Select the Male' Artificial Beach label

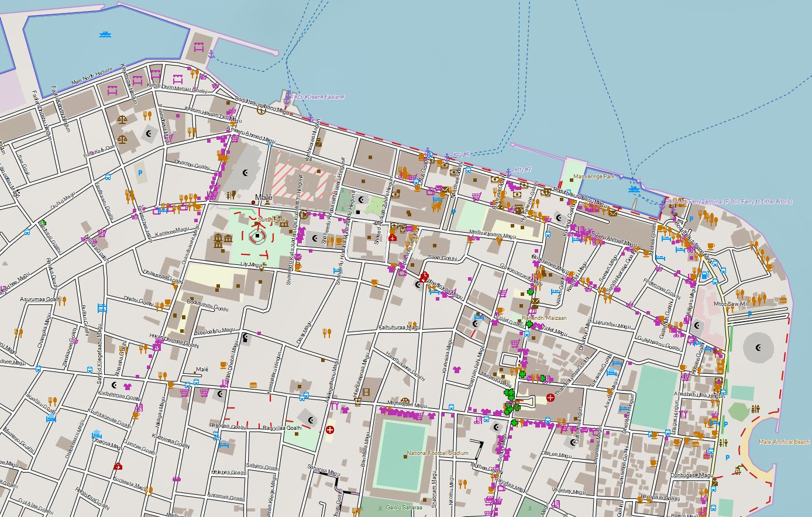[784, 442]
